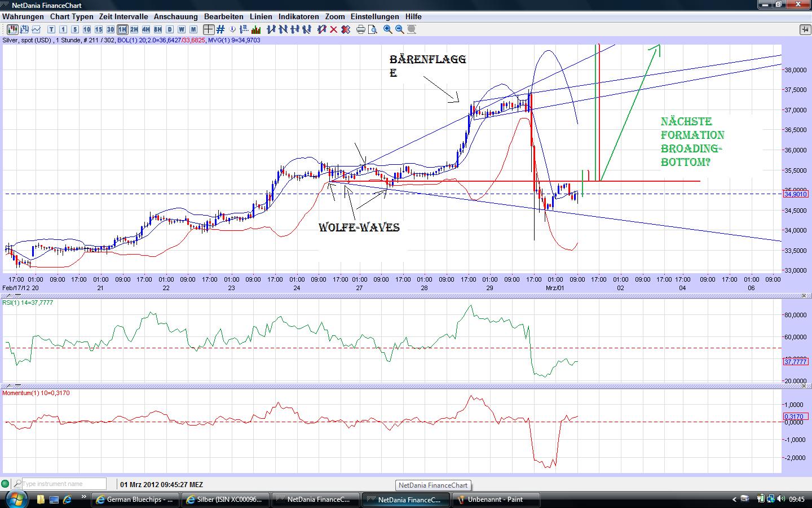
Task: Open Unbenannt - Paint taskbar button
Action: click(497, 500)
